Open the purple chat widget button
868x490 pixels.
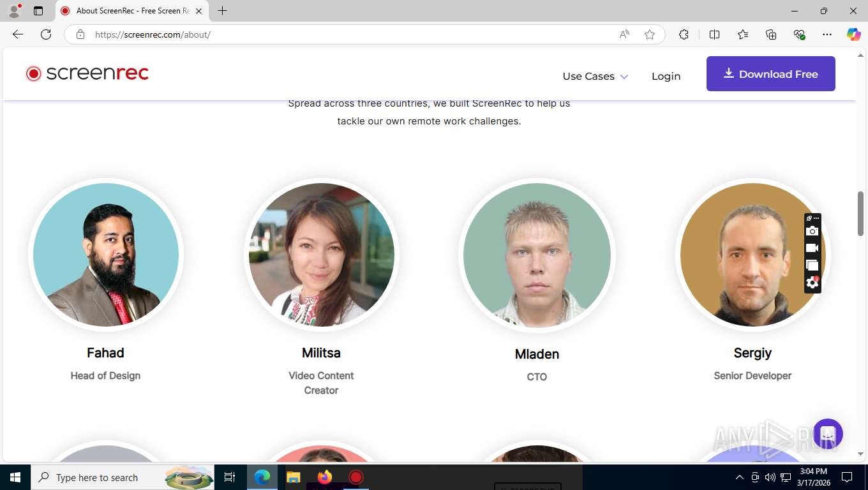828,434
